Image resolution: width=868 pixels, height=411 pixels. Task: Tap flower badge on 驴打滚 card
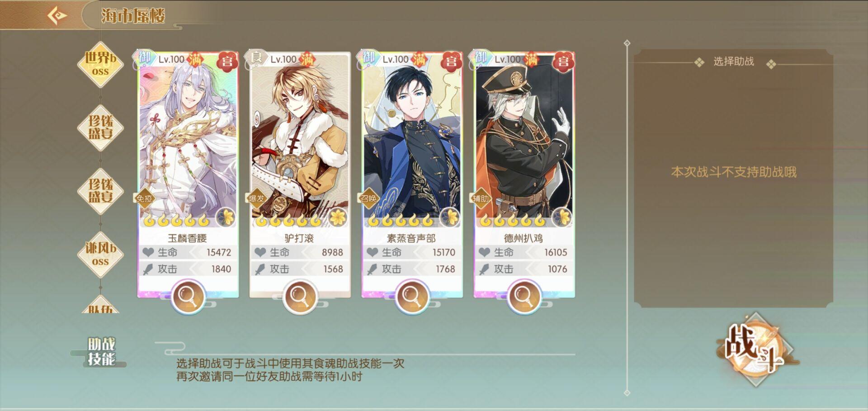pyautogui.click(x=338, y=217)
